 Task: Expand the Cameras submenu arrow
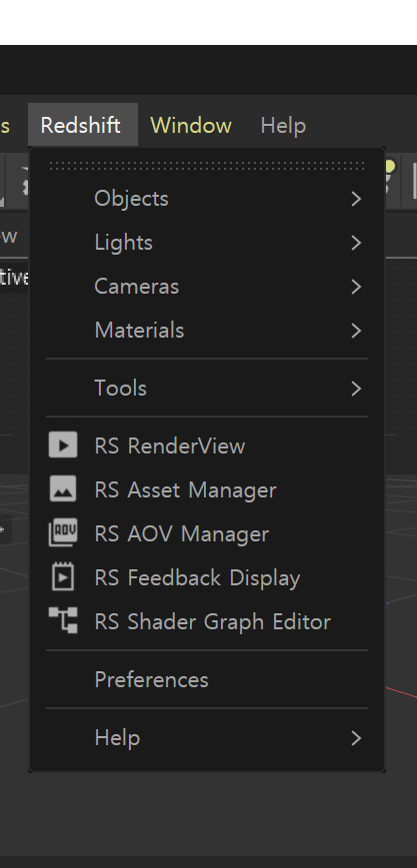(357, 287)
